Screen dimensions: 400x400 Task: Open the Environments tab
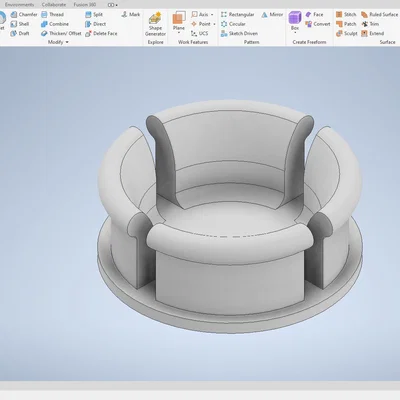[19, 5]
